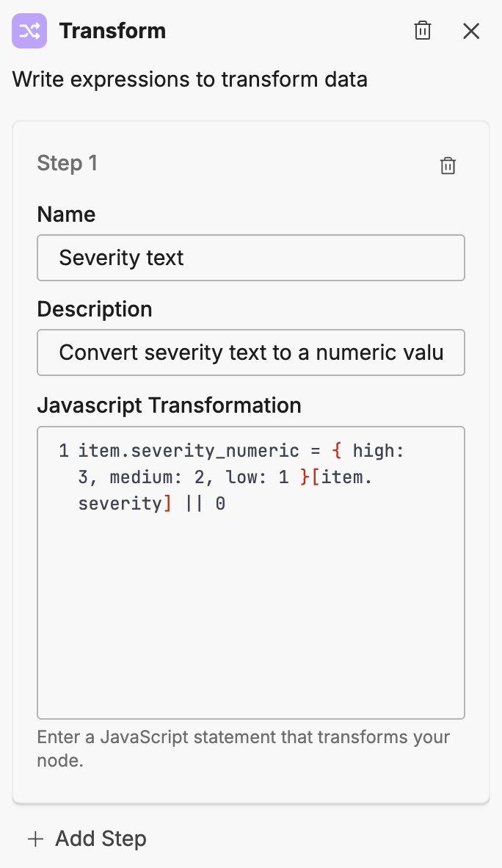Viewport: 502px width, 868px height.
Task: Click the Add Step text label
Action: pyautogui.click(x=101, y=839)
